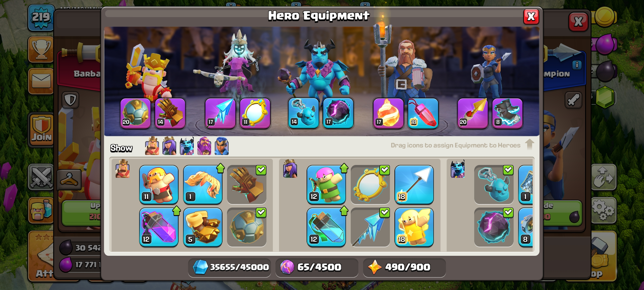Tap the upgrade arrow on Invisibility Vial
The width and height of the screenshot is (644, 290).
click(344, 211)
